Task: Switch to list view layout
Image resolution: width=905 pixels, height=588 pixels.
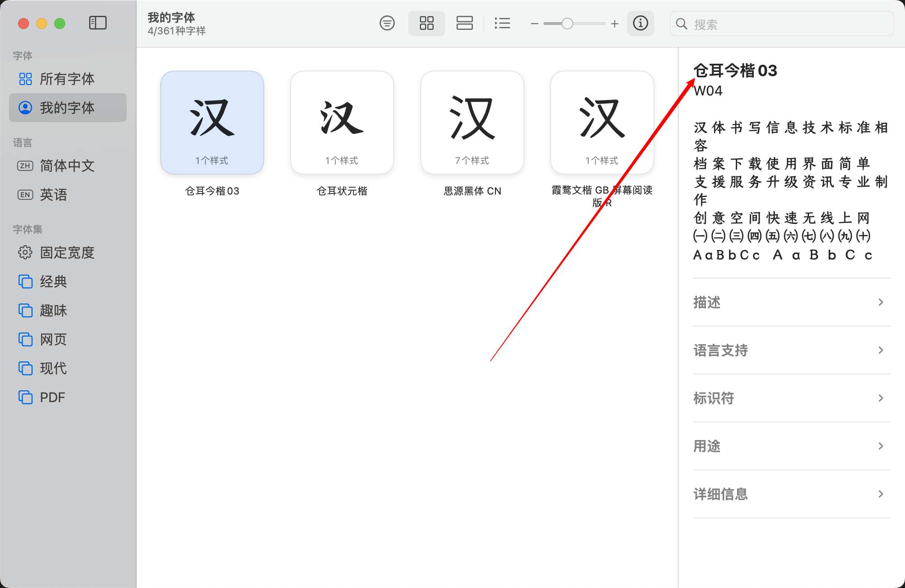Action: tap(502, 23)
